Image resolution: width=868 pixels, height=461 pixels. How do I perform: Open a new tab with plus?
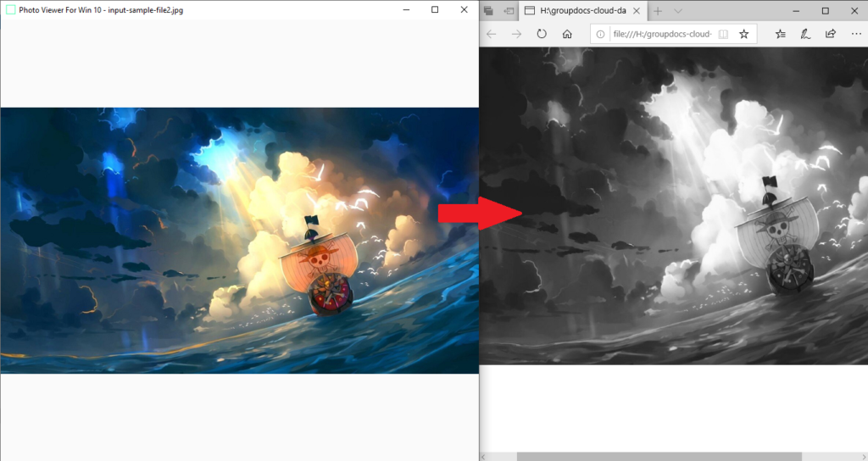tap(658, 11)
